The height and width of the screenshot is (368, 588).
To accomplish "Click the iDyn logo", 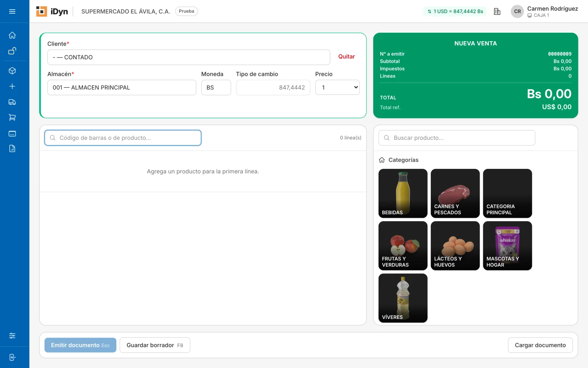I will click(52, 11).
